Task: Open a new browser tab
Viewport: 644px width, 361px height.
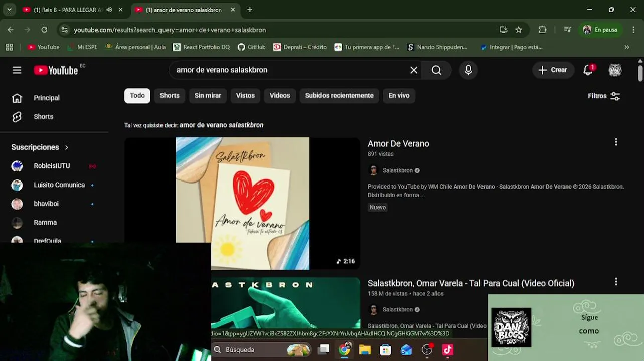Action: coord(250,10)
